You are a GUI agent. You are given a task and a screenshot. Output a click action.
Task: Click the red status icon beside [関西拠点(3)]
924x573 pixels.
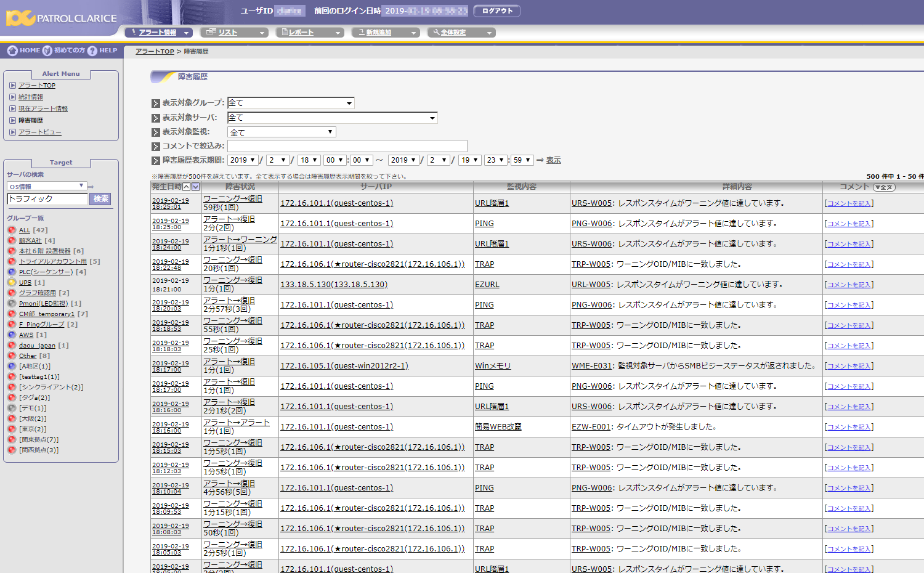tap(12, 450)
